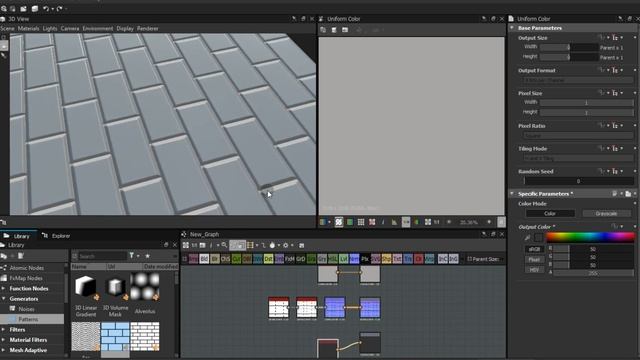Add a Blend (Bld) node from graph toolbar
This screenshot has height=360, width=640.
click(x=204, y=259)
